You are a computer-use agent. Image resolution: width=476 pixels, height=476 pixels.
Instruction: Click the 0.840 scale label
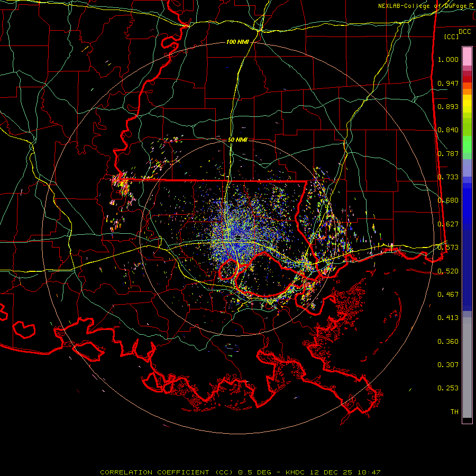(448, 130)
